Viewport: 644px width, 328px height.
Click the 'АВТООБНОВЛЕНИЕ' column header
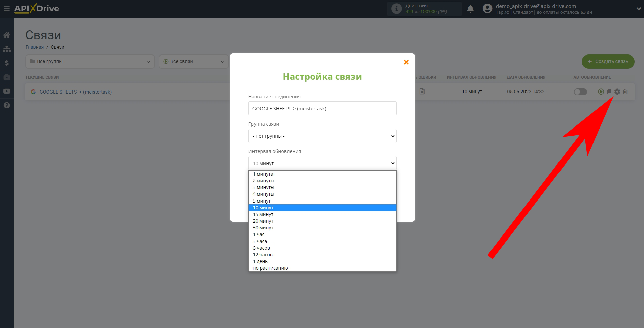[x=592, y=77]
